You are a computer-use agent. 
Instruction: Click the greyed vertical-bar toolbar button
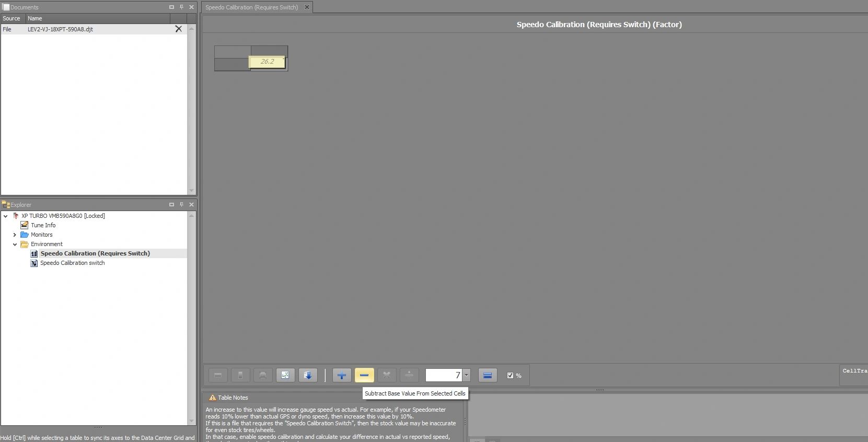(x=240, y=375)
